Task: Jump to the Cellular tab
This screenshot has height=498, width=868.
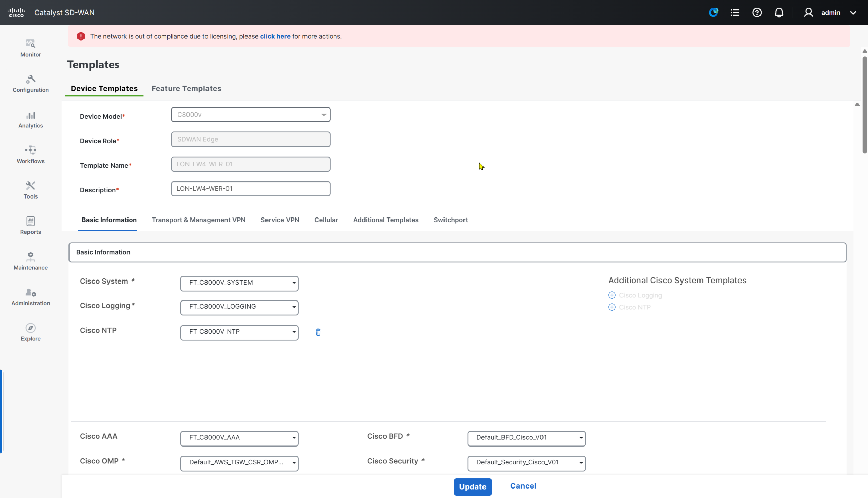Action: coord(326,220)
